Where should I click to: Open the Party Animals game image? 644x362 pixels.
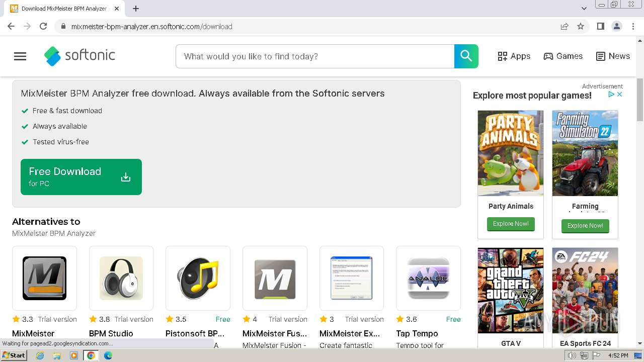click(x=511, y=153)
